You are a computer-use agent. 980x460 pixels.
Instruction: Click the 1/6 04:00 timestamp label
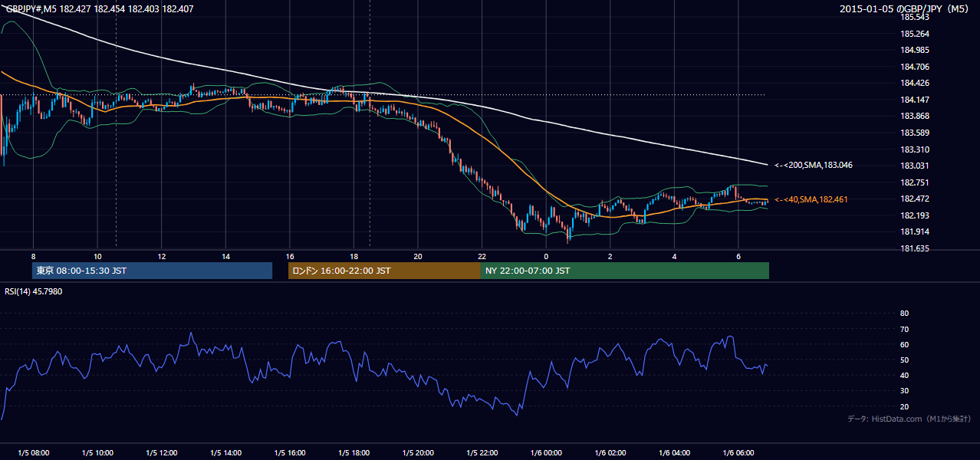point(675,453)
